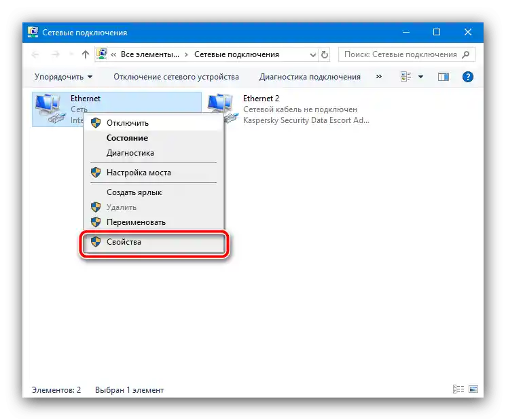
Task: Maximize the Сетевые подключения window
Action: click(437, 32)
